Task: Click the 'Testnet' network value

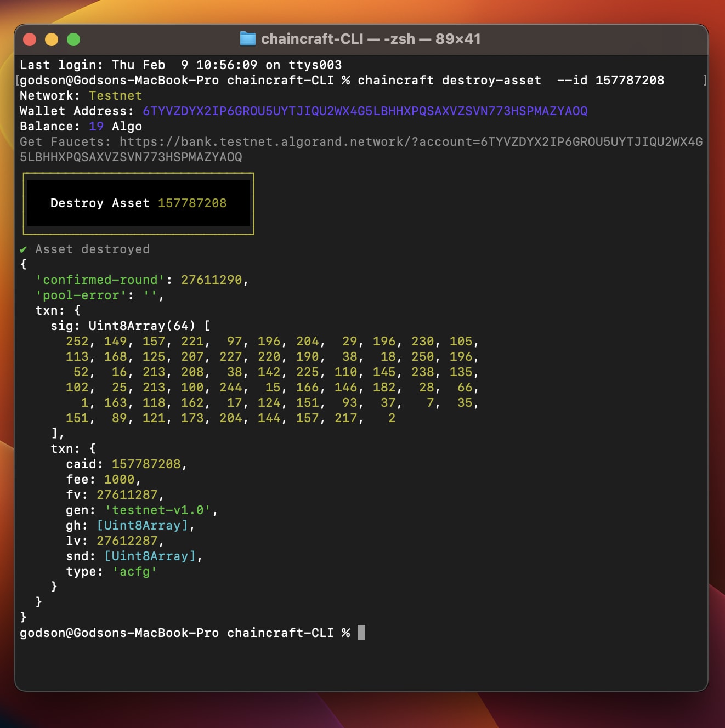Action: pos(116,95)
